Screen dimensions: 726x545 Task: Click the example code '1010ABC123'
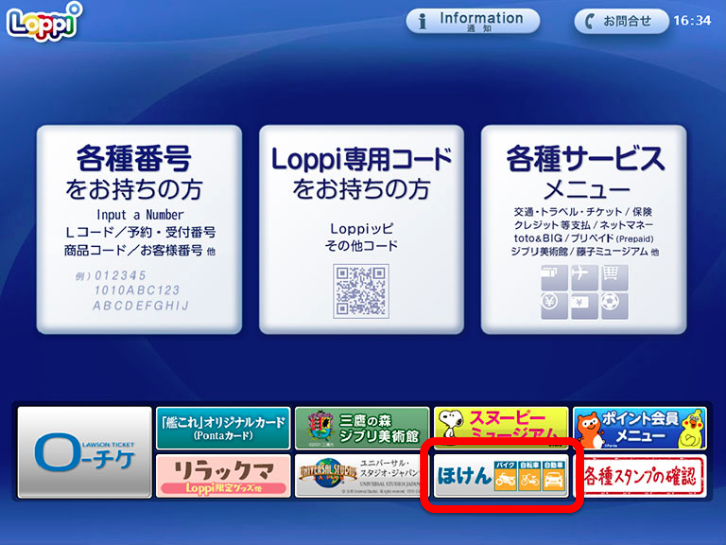coord(137,290)
